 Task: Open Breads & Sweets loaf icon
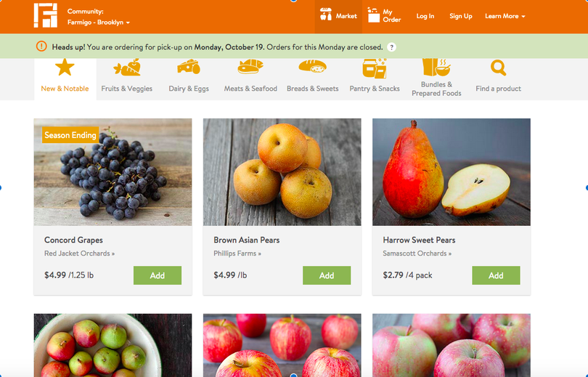[312, 66]
